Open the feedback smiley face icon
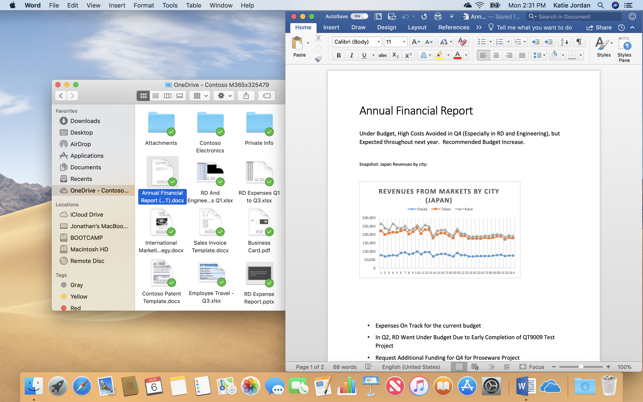 pos(632,16)
